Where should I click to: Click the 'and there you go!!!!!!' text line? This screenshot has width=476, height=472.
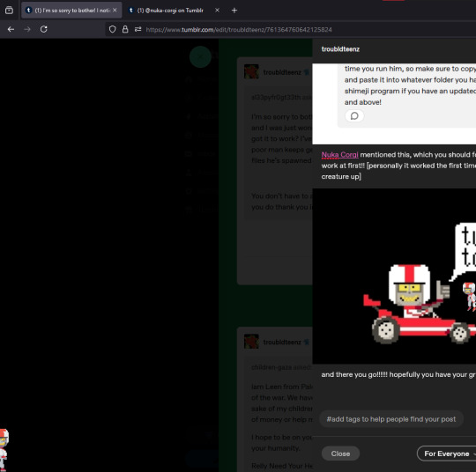[x=398, y=374]
